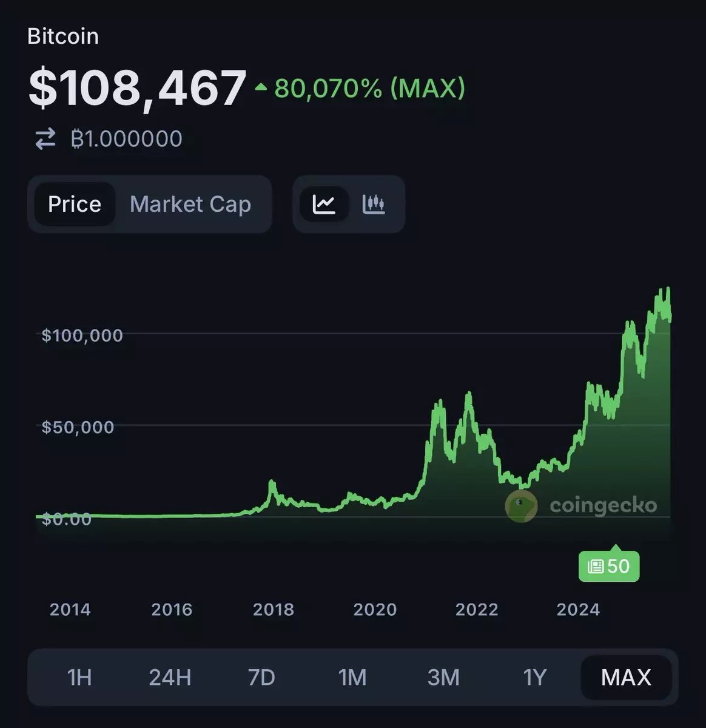Select the MAX time range

[x=626, y=677]
